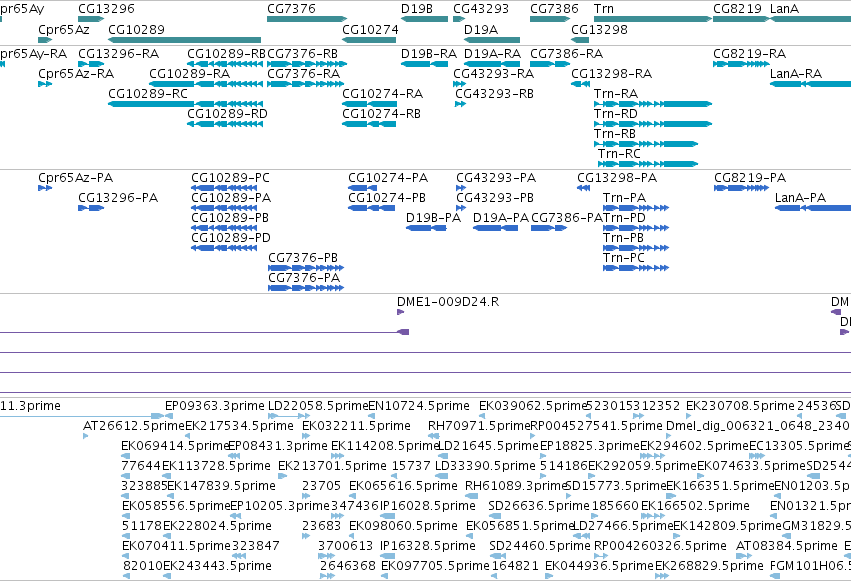This screenshot has width=851, height=581.
Task: Click the Trn-RA transcript label
Action: click(x=615, y=94)
